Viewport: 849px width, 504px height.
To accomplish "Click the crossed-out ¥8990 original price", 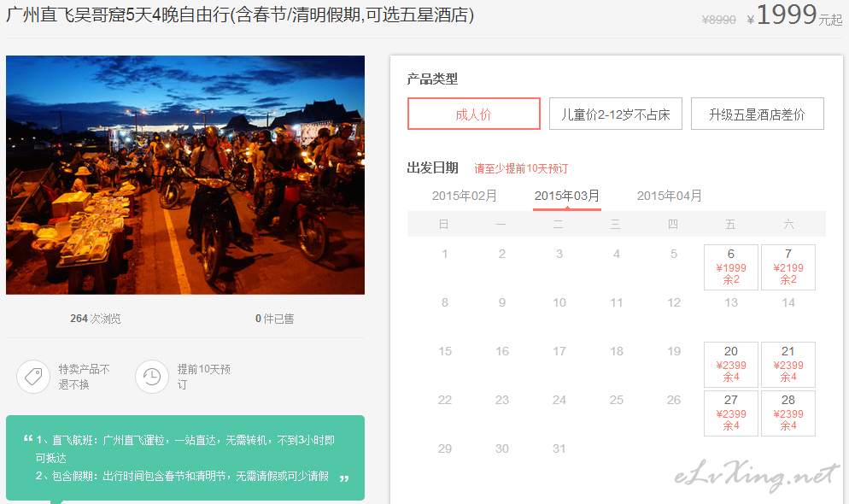I will point(718,20).
